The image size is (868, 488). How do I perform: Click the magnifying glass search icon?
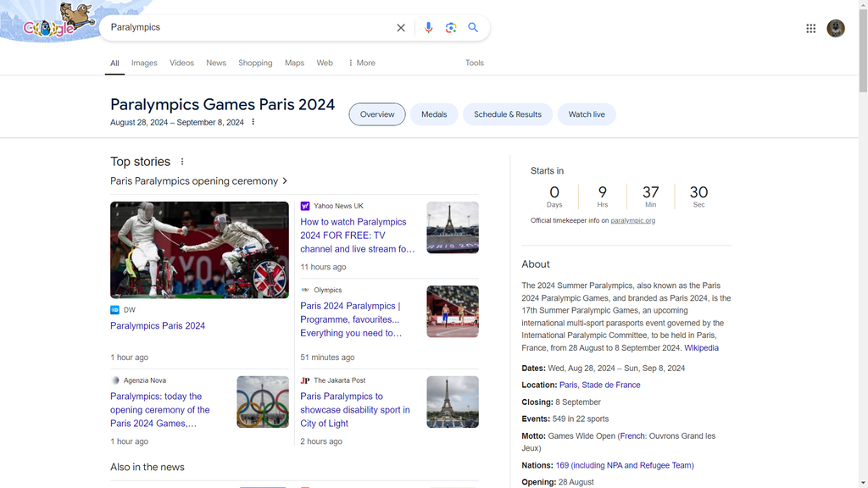tap(473, 27)
